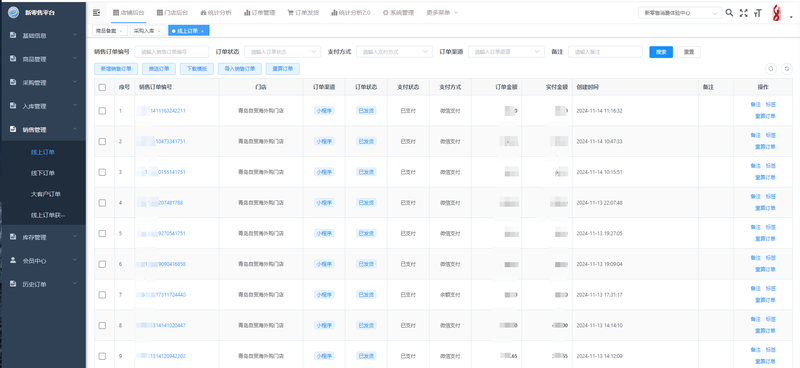Close the 商品叠套 tab with its x
800x368 pixels.
coord(120,31)
